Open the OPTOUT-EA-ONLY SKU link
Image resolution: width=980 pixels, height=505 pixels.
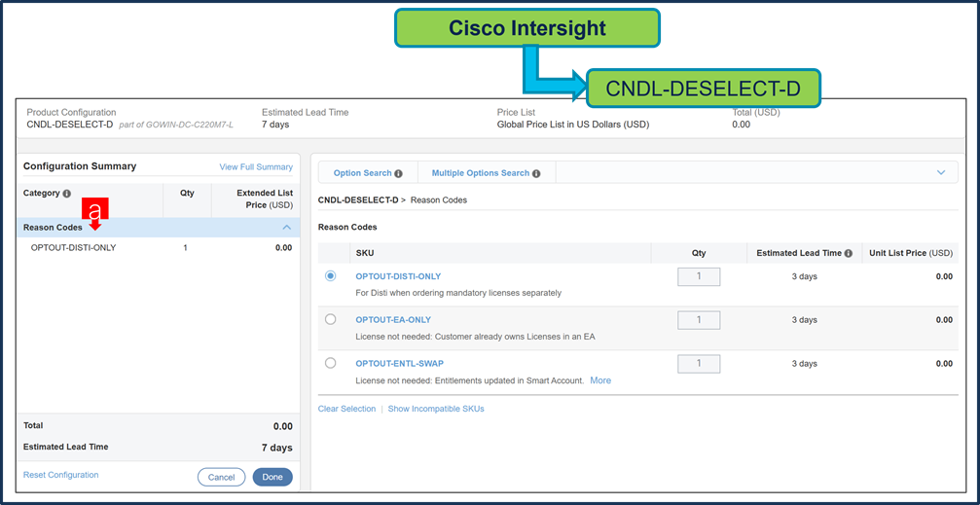pos(393,320)
